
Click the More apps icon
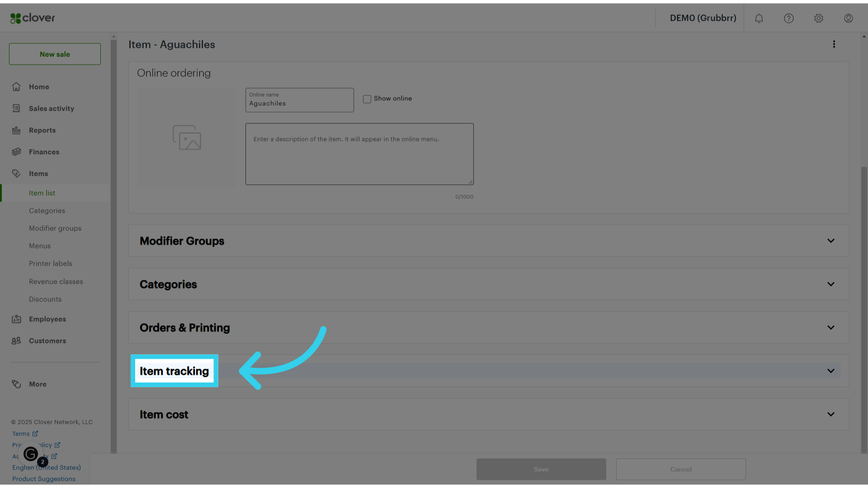[16, 384]
